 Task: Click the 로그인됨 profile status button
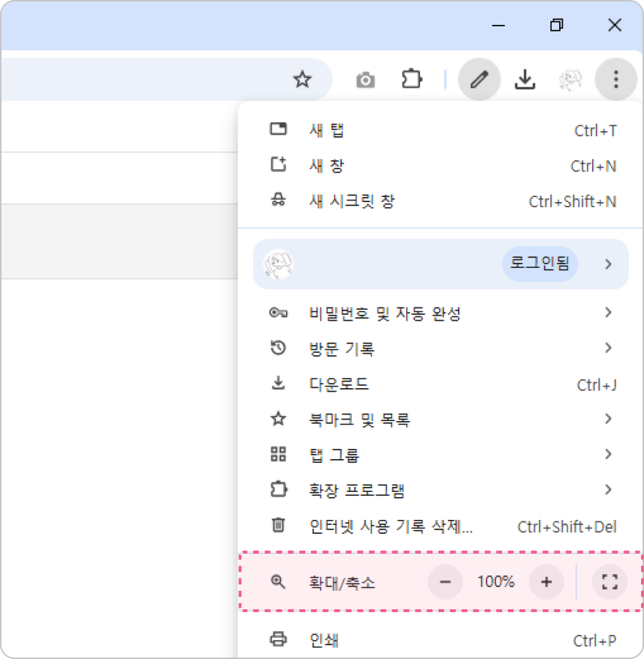[x=539, y=264]
